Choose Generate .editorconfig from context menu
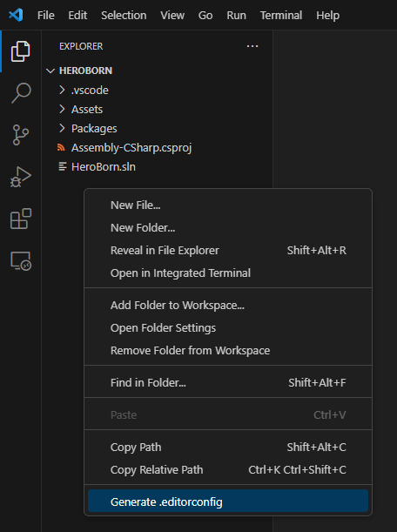397x532 pixels. [228, 502]
